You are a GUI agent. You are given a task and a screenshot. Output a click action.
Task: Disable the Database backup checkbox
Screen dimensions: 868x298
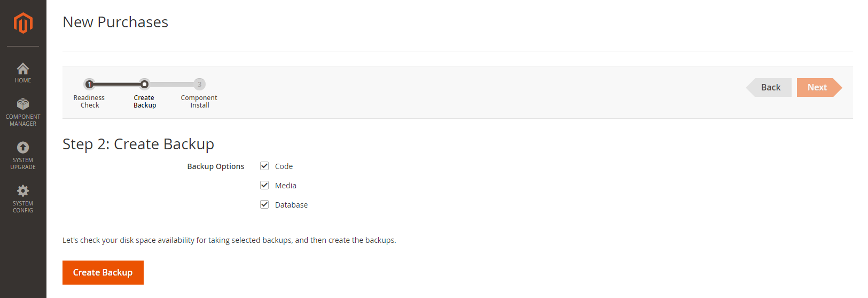click(x=264, y=204)
